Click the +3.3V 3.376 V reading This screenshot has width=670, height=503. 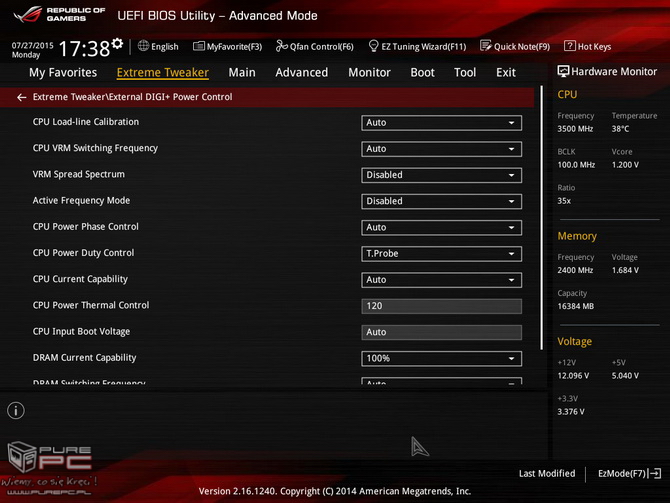[x=571, y=412]
